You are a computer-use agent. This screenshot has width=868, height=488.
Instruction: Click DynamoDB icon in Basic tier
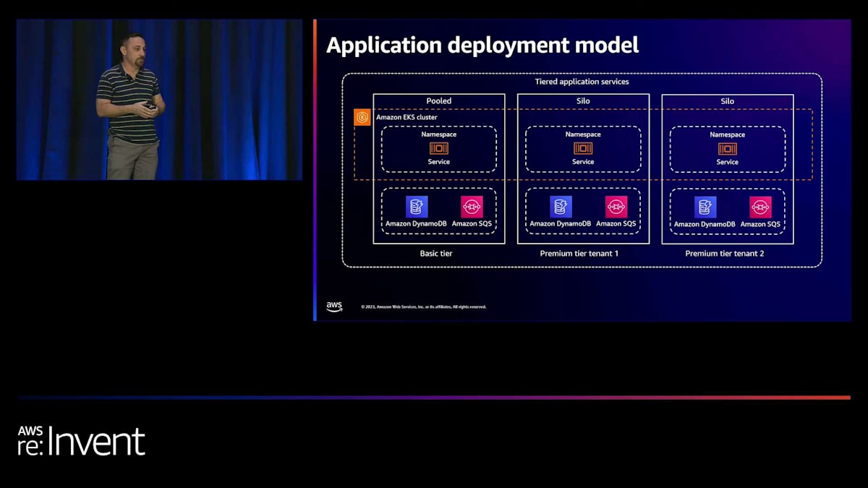tap(417, 207)
